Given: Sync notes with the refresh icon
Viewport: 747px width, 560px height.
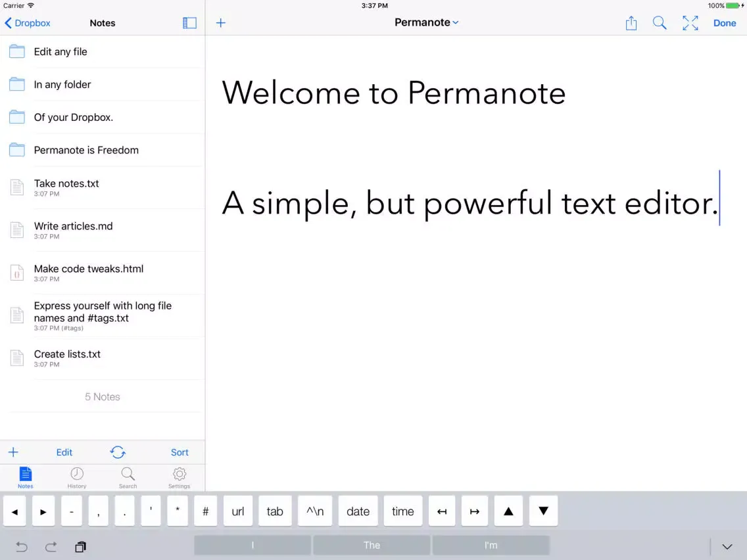Looking at the screenshot, I should point(118,452).
